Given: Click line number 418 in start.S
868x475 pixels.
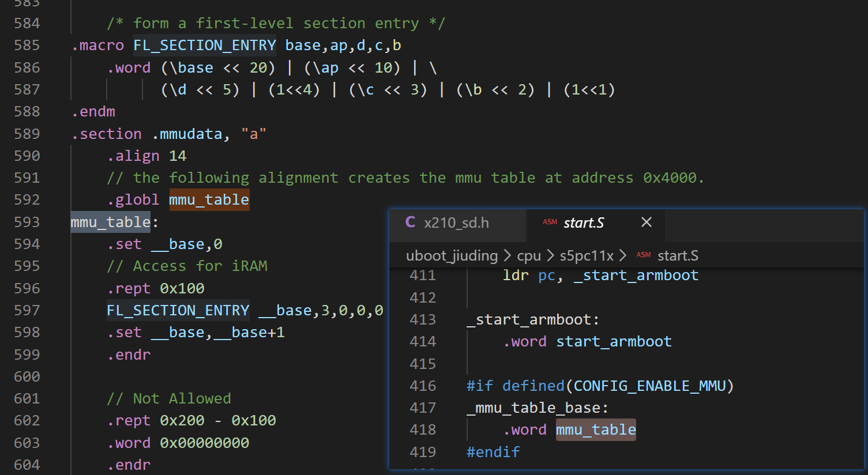Looking at the screenshot, I should click(423, 429).
